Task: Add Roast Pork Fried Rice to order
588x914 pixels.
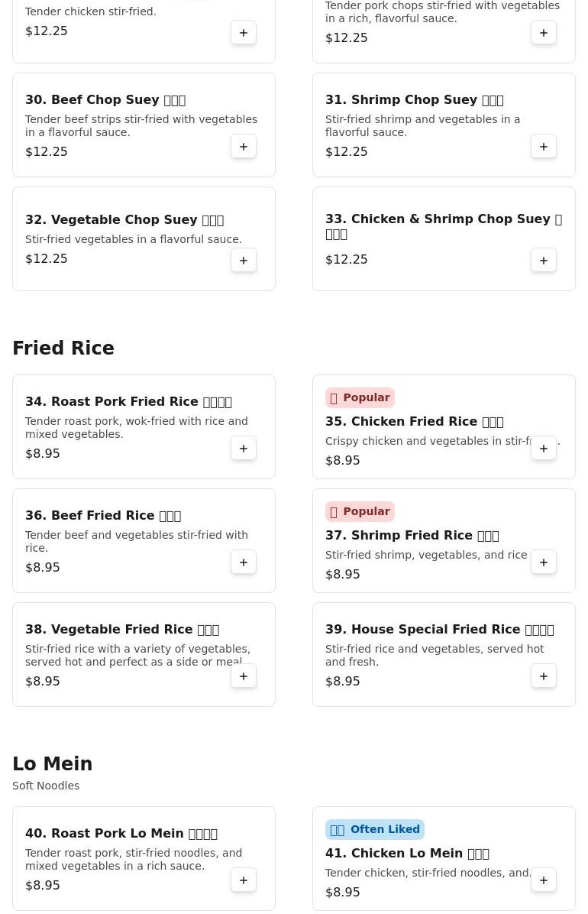Action: pos(244,449)
